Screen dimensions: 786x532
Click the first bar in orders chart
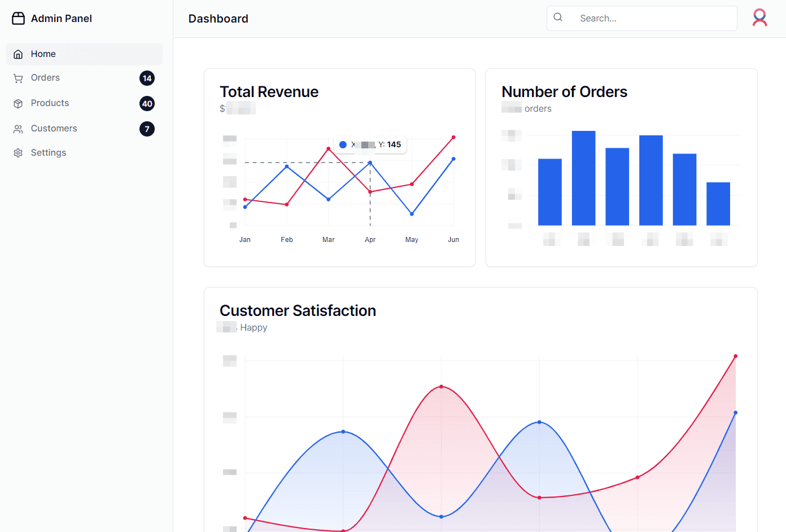pos(550,192)
